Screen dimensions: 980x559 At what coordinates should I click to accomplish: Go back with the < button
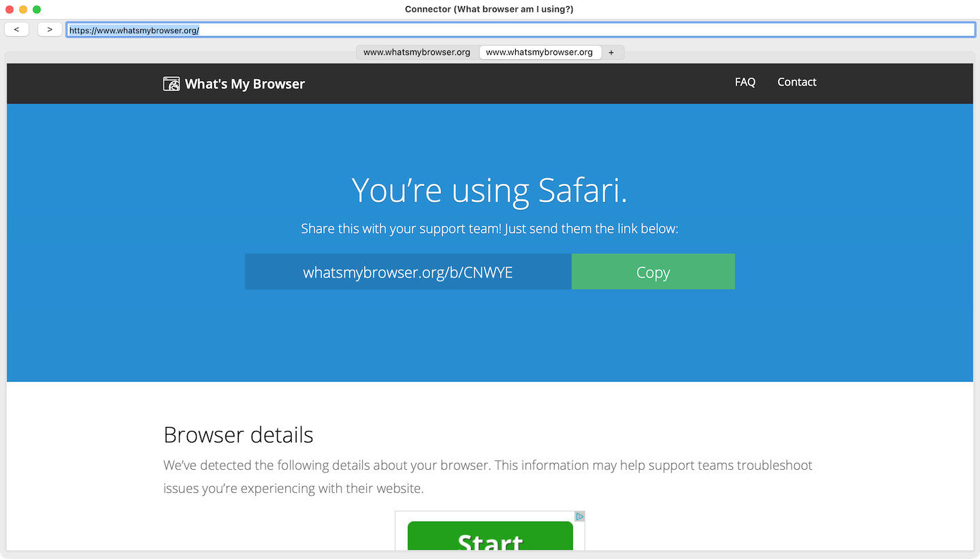[16, 29]
